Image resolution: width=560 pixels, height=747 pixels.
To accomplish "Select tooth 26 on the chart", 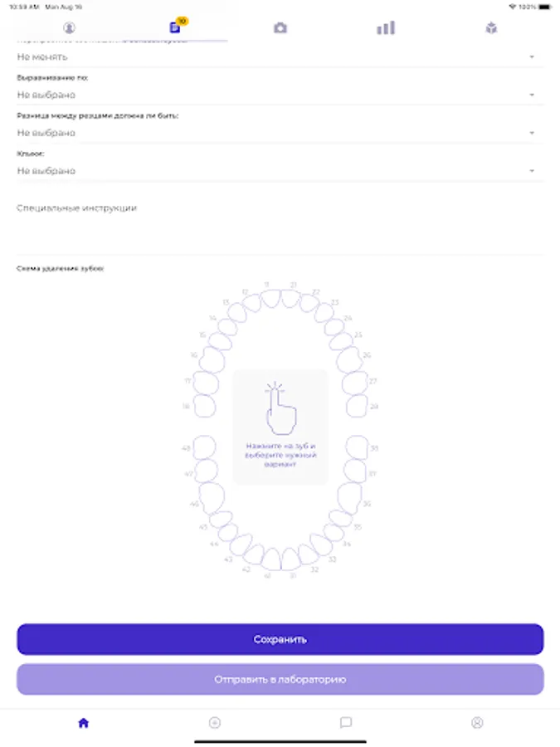I will coord(349,360).
